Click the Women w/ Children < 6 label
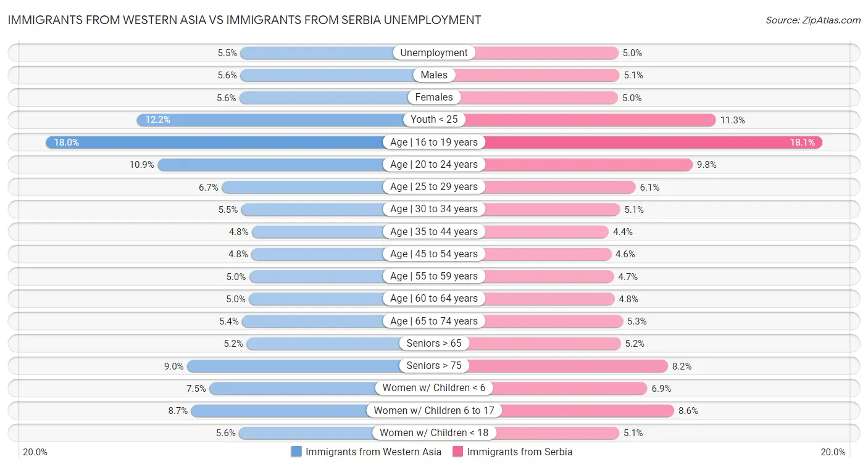 coord(434,388)
